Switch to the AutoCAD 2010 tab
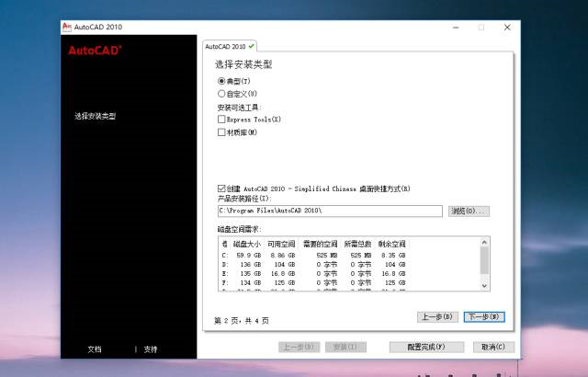 point(230,47)
